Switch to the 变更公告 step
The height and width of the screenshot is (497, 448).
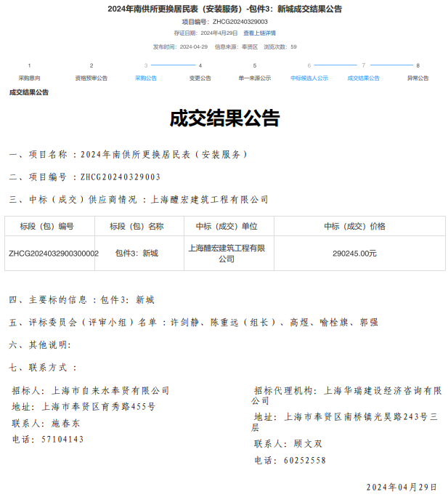[200, 78]
